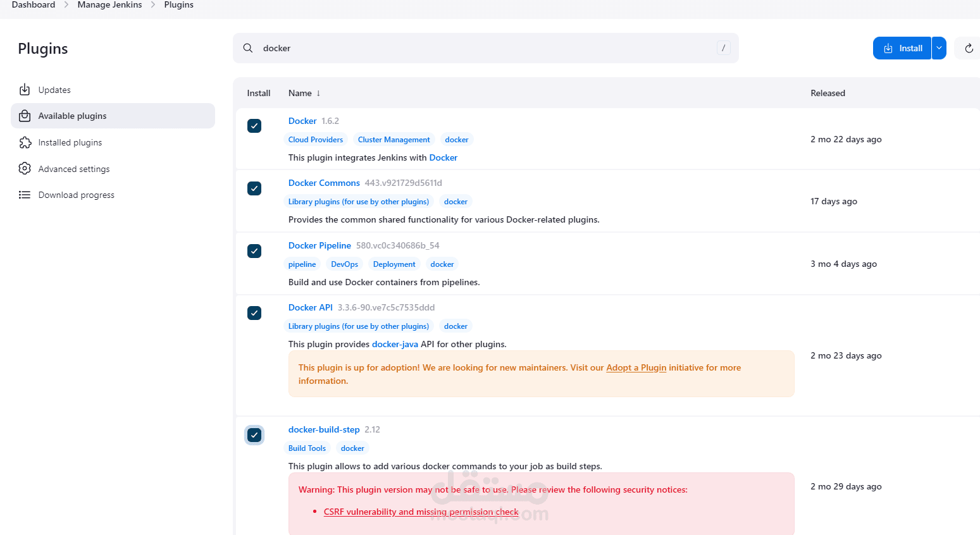Screen dimensions: 980x535
Task: Click the Plugins page heading
Action: (43, 49)
